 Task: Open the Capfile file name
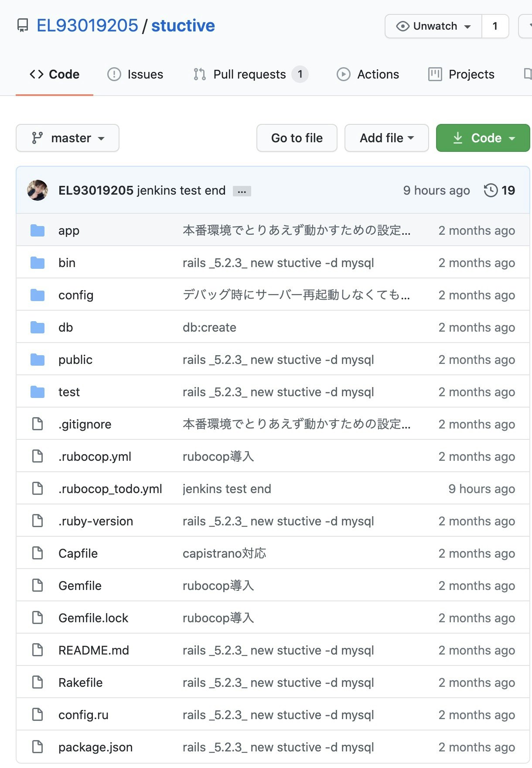click(x=78, y=553)
